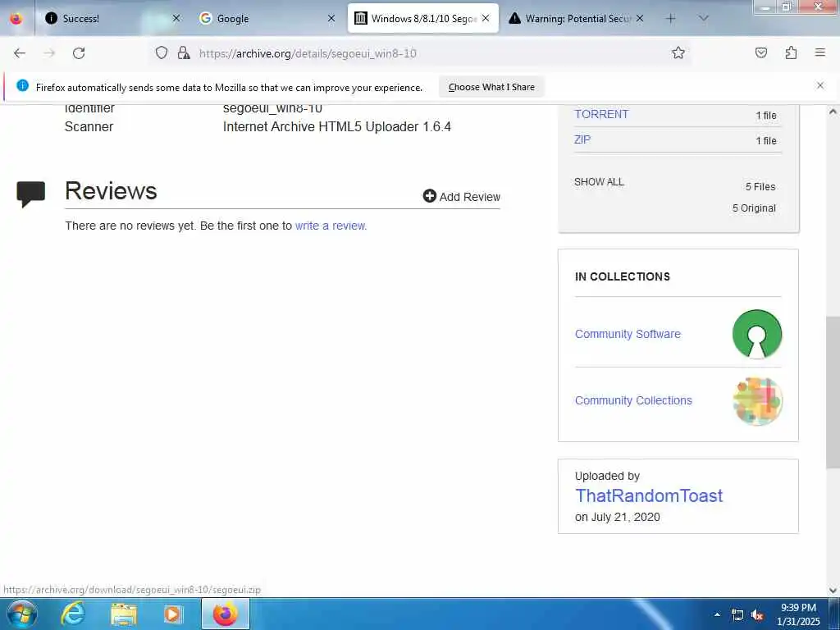Viewport: 840px width, 630px height.
Task: Follow the write a review link
Action: pyautogui.click(x=331, y=226)
